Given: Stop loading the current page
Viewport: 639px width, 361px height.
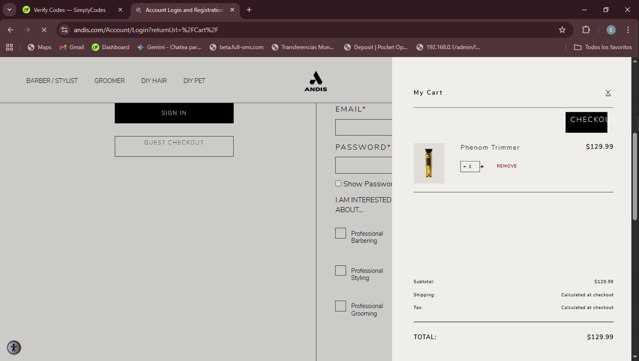Looking at the screenshot, I should (44, 30).
